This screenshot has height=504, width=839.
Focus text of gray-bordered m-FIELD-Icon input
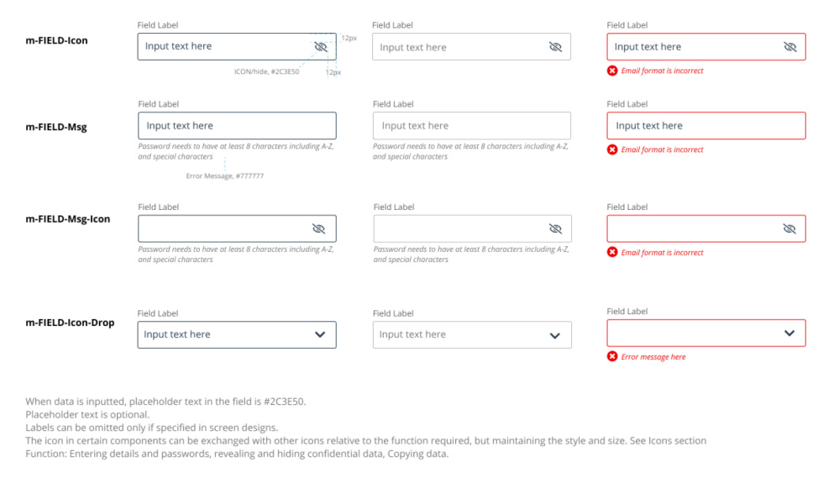tap(413, 47)
